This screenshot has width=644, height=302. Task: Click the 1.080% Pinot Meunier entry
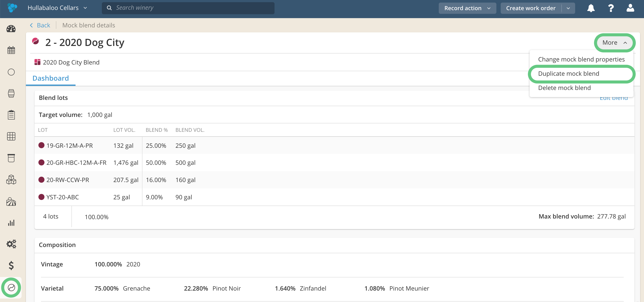click(396, 288)
